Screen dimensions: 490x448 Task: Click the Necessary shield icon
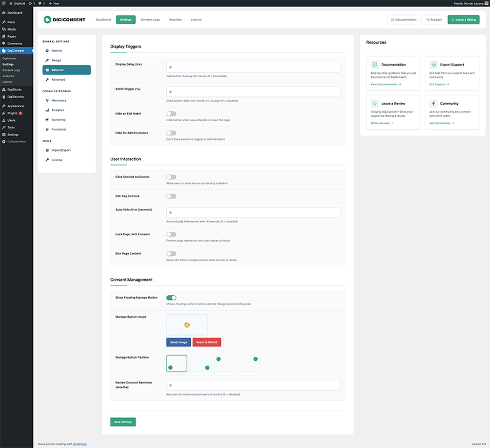(x=47, y=100)
